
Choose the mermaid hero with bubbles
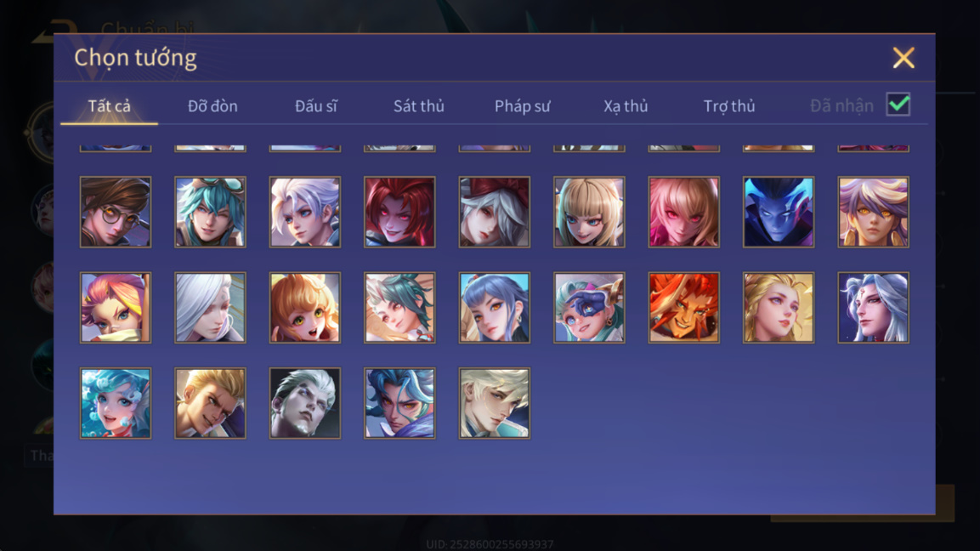(116, 403)
